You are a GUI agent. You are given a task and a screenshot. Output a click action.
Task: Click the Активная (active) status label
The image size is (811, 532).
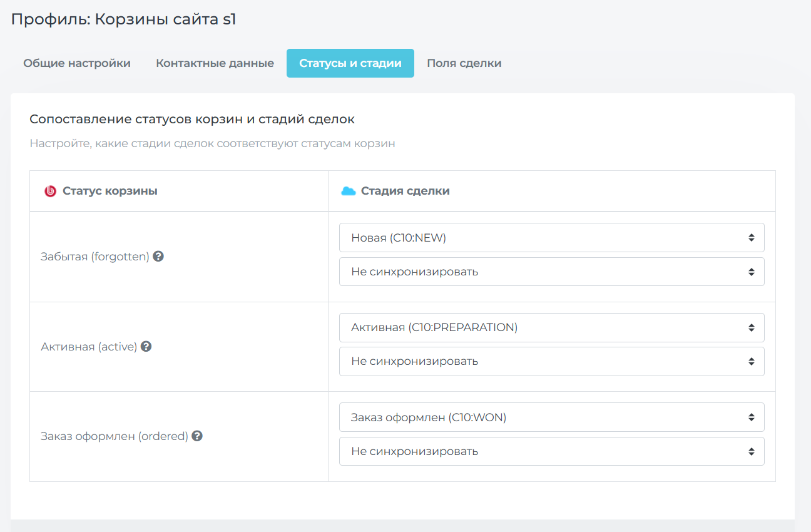[89, 347]
